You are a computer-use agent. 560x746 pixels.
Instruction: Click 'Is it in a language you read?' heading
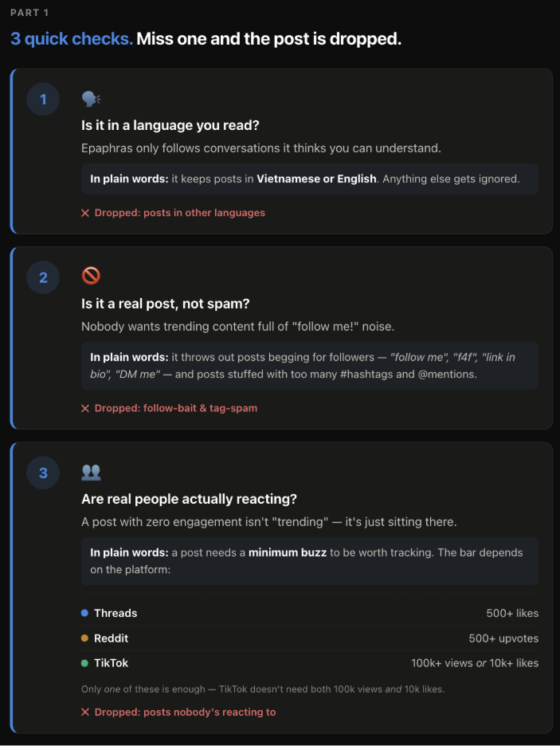(x=170, y=125)
